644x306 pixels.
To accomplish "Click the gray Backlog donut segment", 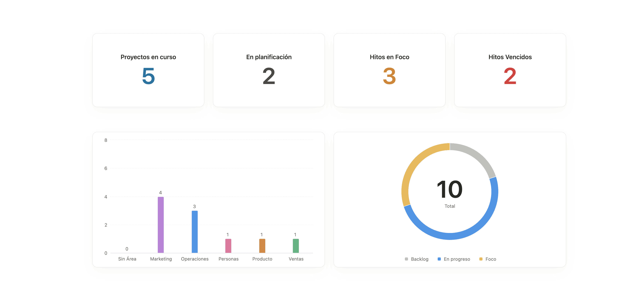I will click(x=476, y=156).
